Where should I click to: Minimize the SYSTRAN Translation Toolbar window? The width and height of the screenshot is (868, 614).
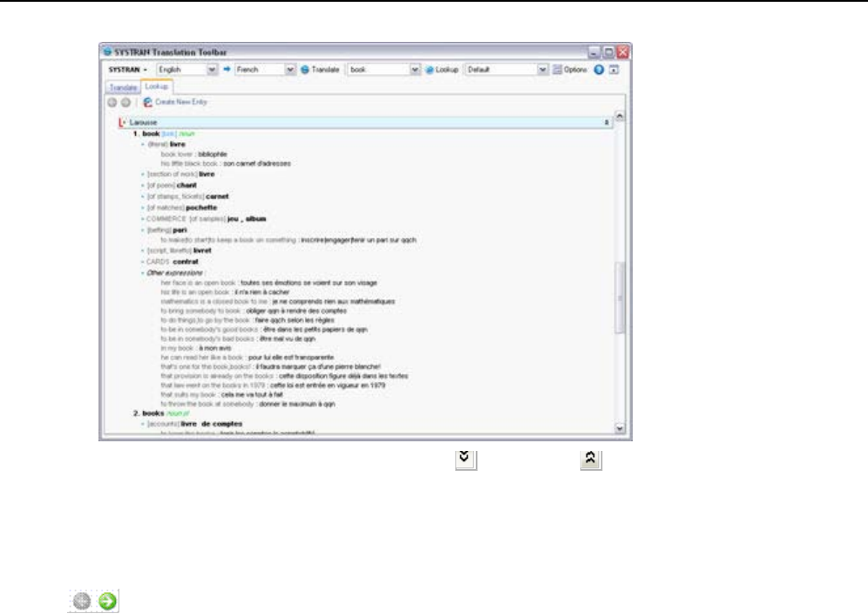[x=594, y=52]
